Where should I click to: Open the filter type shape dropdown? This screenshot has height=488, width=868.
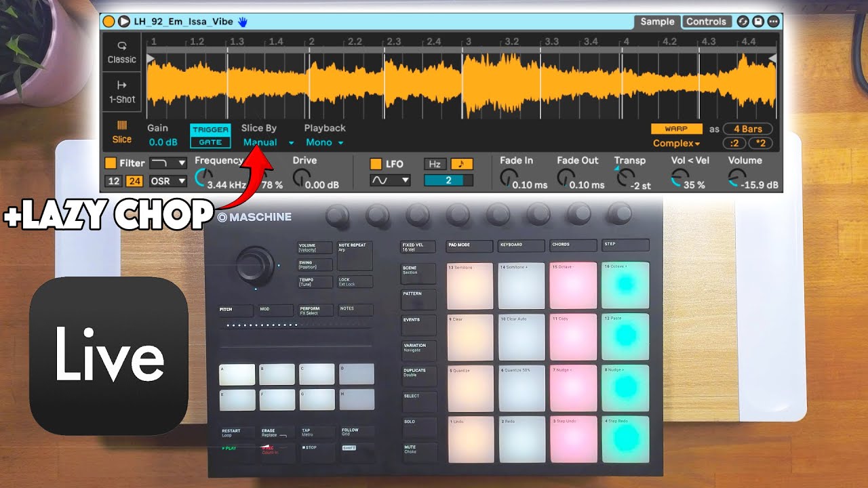coord(167,163)
